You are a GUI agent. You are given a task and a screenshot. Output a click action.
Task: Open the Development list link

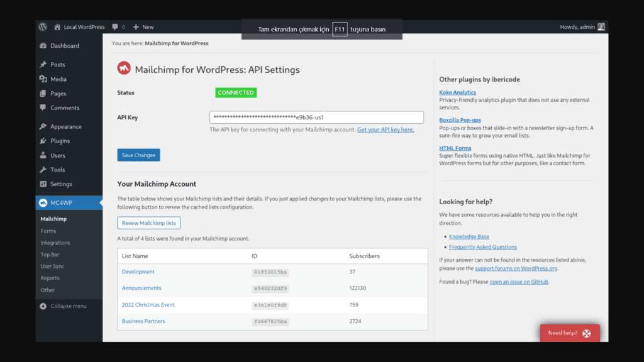[138, 271]
